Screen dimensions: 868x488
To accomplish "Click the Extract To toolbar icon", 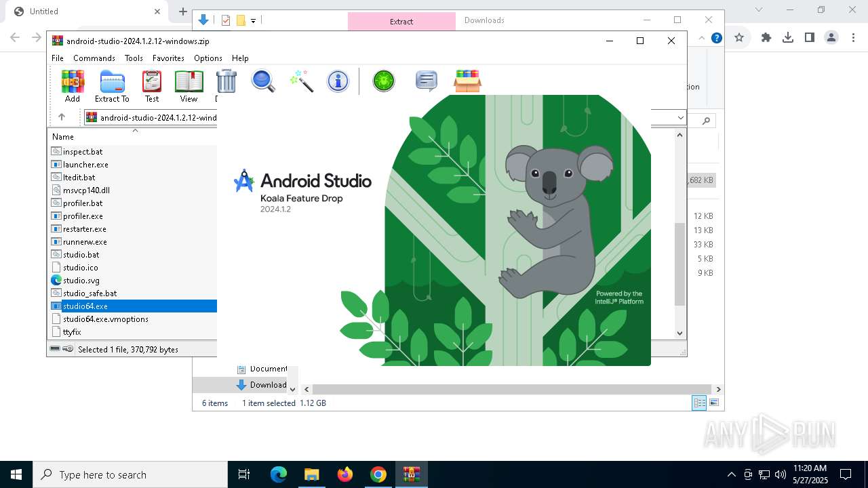I will pyautogui.click(x=112, y=87).
